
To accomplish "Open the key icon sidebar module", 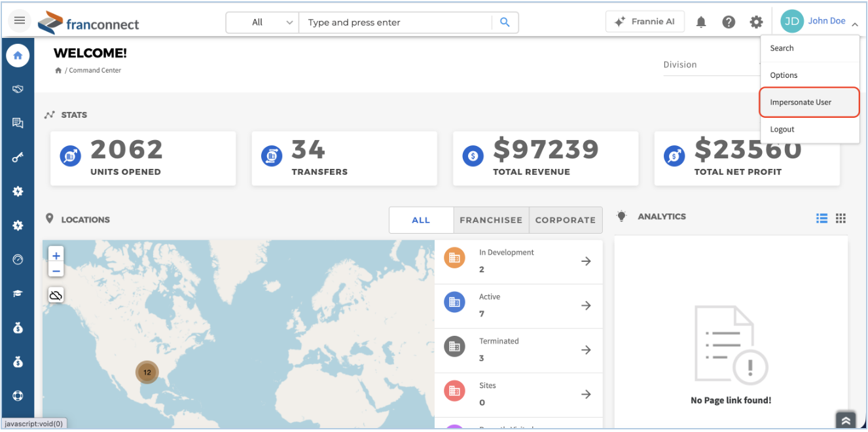I will (18, 157).
